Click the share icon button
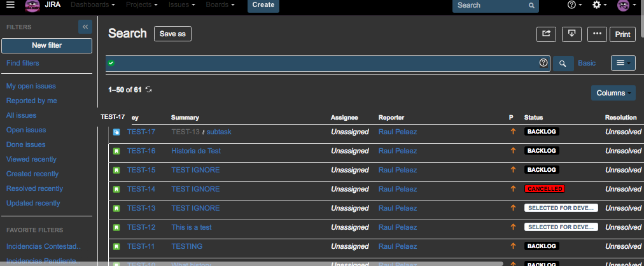The height and width of the screenshot is (266, 644). [545, 34]
